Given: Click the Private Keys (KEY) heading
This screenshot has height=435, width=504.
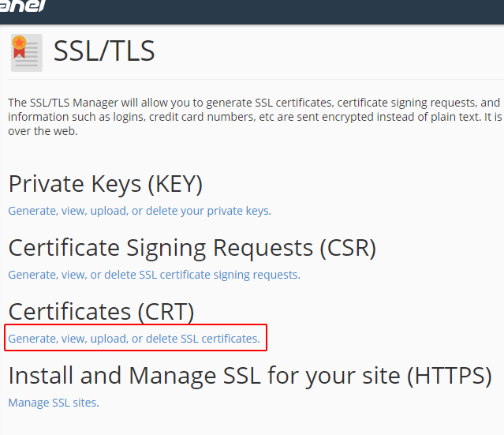Looking at the screenshot, I should click(106, 184).
